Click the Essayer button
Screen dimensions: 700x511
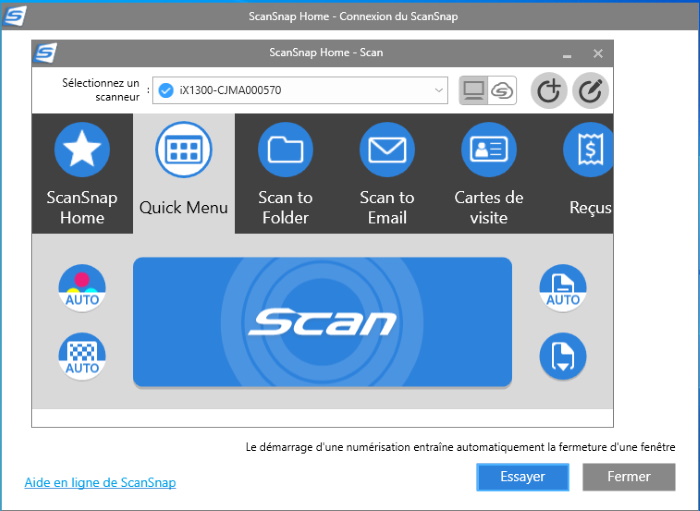pyautogui.click(x=523, y=477)
